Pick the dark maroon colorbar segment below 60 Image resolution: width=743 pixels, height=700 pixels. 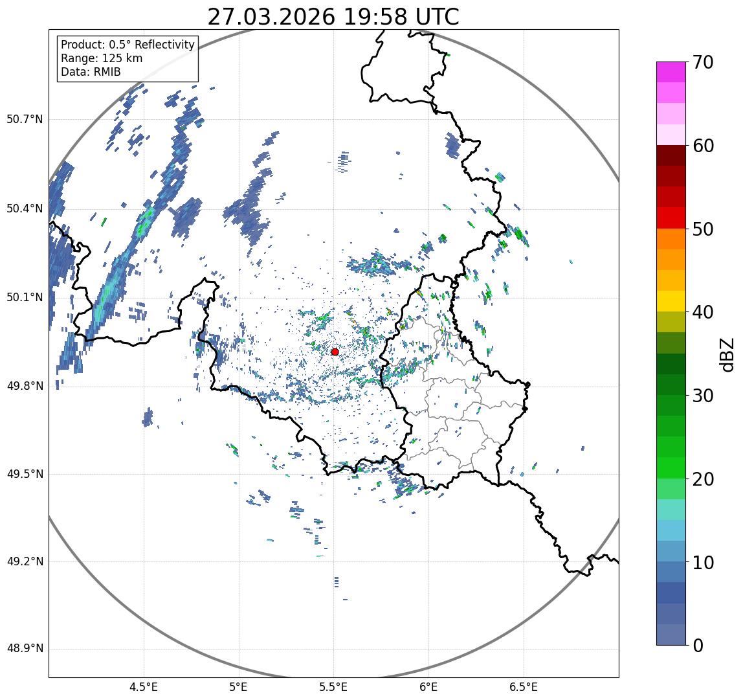[x=671, y=155]
